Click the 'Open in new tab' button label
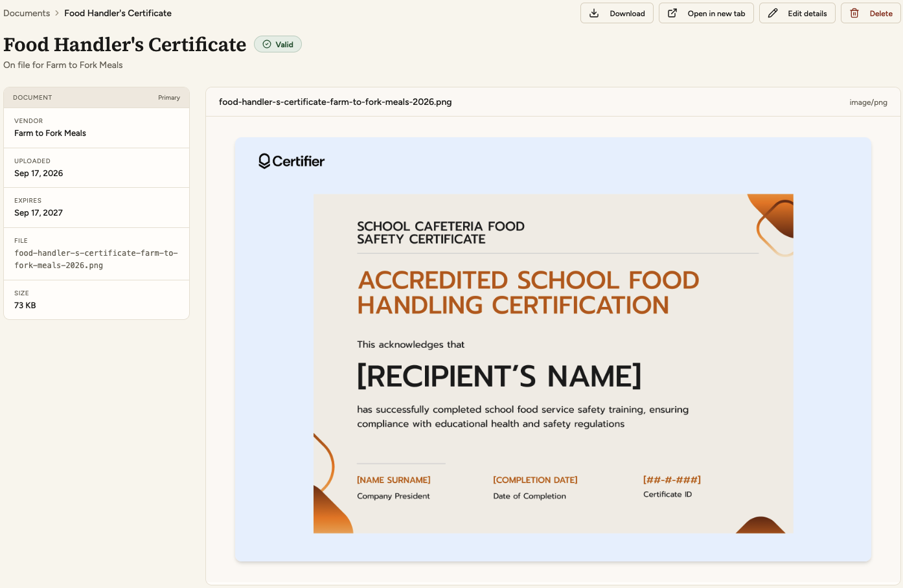This screenshot has width=903, height=588. click(716, 14)
